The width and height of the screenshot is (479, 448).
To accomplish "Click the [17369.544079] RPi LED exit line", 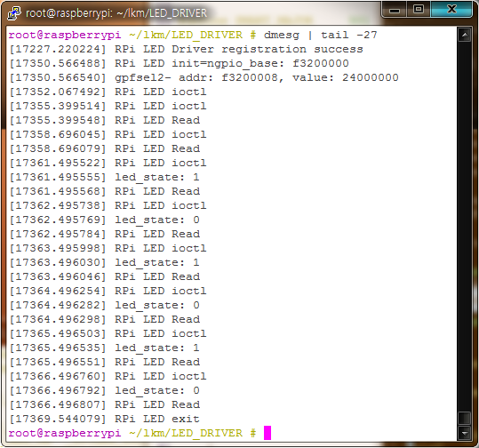I will pyautogui.click(x=105, y=419).
